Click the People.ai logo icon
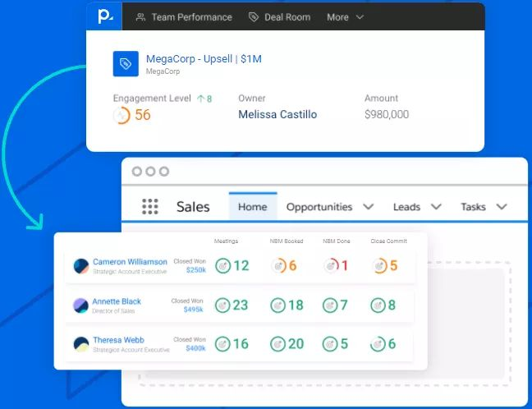This screenshot has width=532, height=409. 105,16
